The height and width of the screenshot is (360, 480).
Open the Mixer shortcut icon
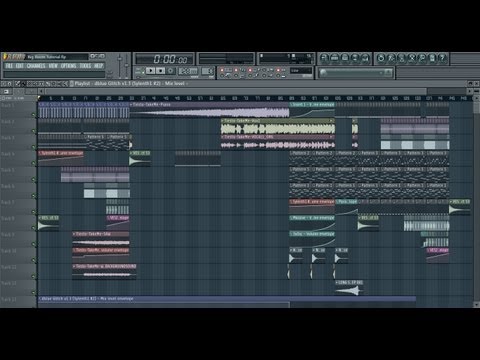coord(365,58)
